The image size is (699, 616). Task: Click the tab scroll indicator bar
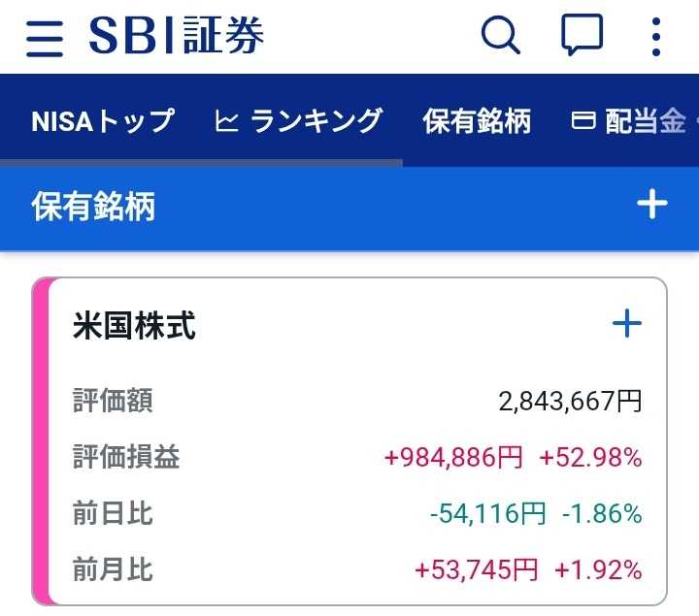(201, 163)
